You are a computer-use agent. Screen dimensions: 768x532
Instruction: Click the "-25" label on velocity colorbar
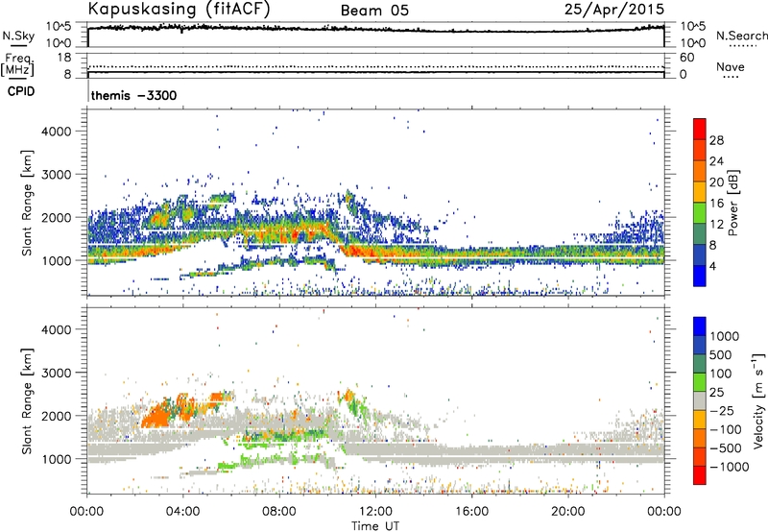723,411
